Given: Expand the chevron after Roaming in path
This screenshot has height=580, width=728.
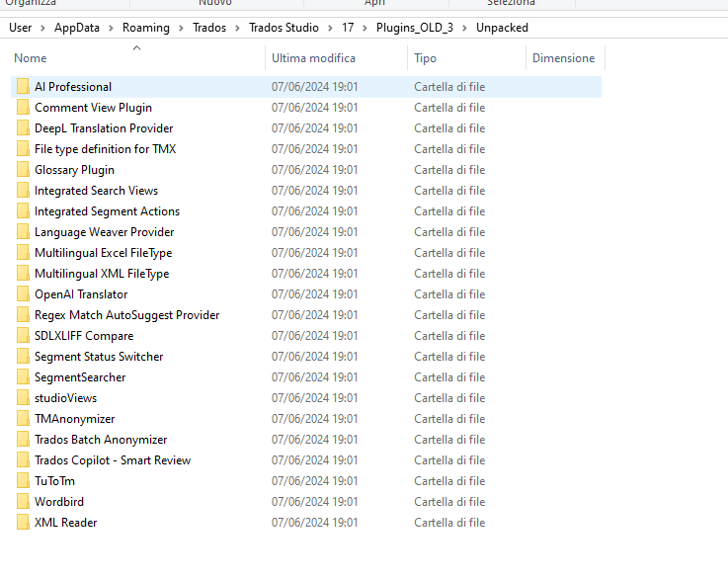Looking at the screenshot, I should point(181,28).
